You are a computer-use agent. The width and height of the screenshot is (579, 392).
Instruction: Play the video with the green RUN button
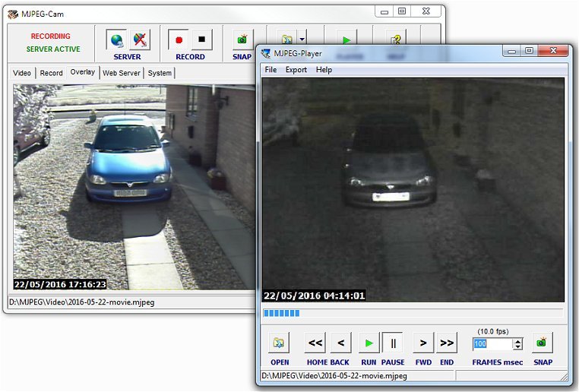point(369,343)
